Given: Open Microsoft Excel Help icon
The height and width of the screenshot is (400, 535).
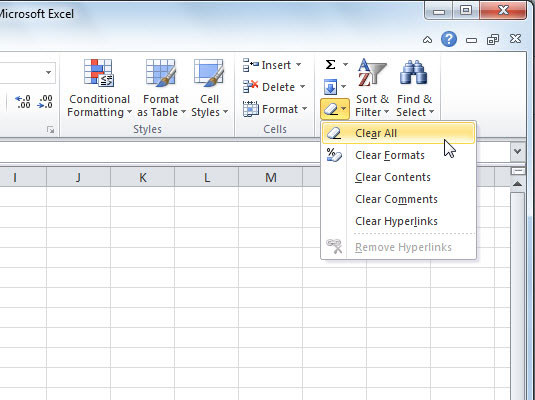Looking at the screenshot, I should coord(449,39).
